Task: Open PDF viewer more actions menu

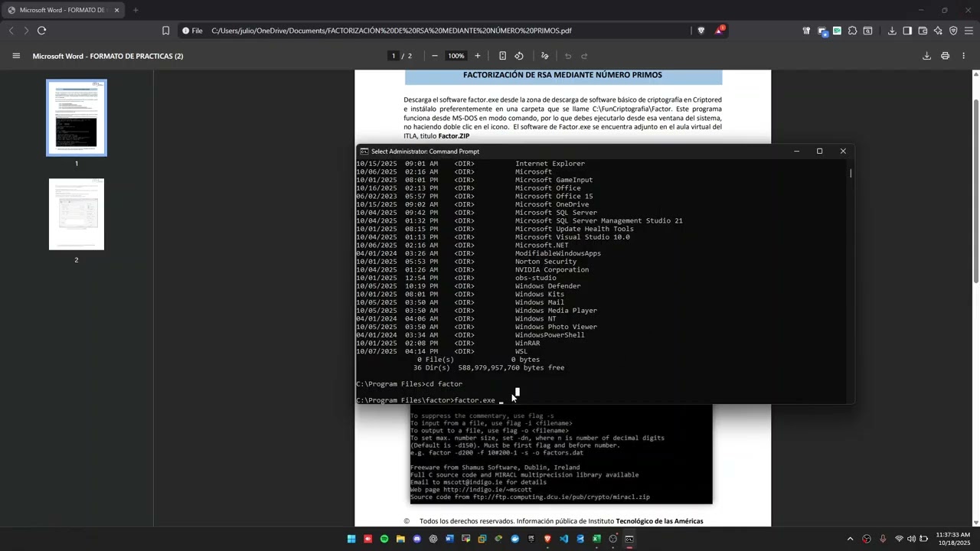Action: tap(963, 56)
